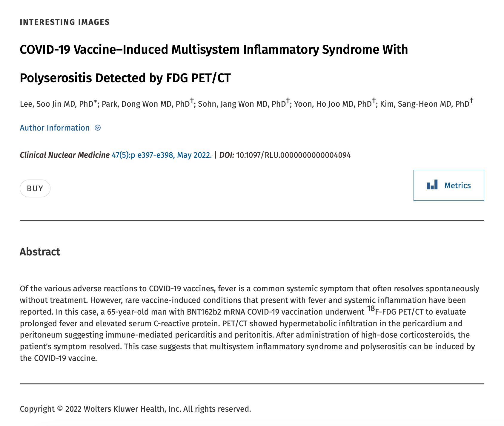Expand the Author Information chevron icon
504x426 pixels.
tap(98, 128)
